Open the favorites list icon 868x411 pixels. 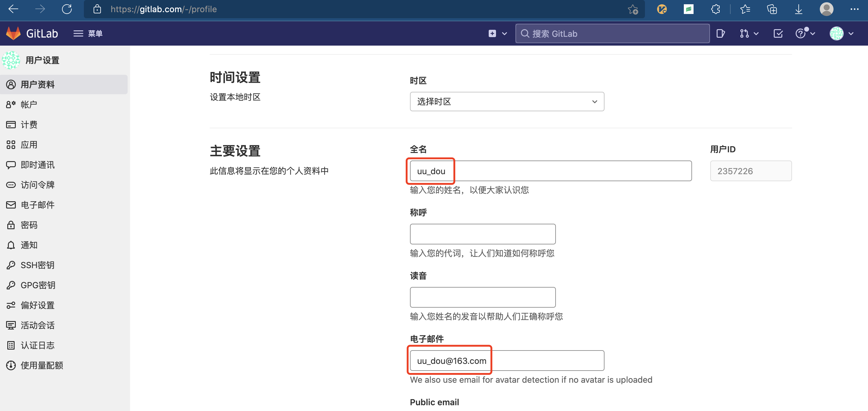(745, 9)
